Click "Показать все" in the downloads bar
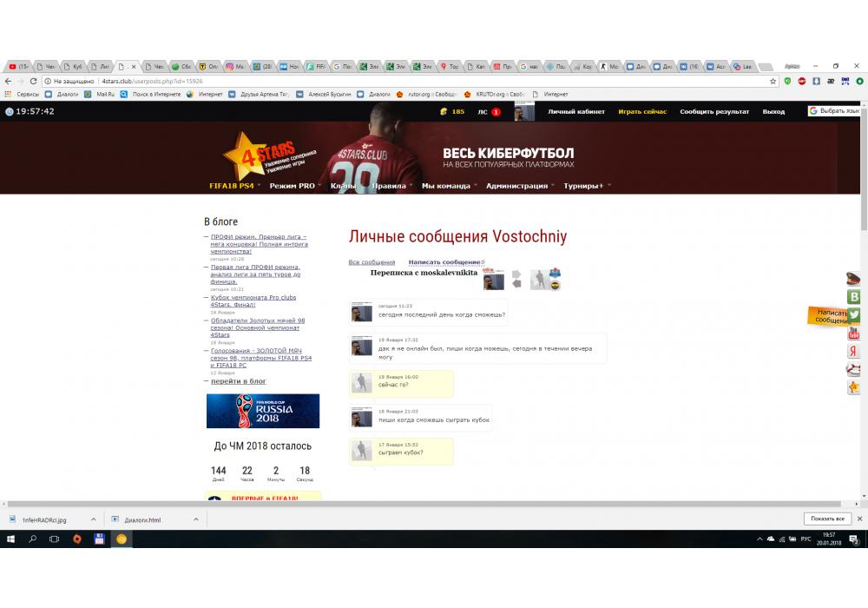The image size is (868, 608). pyautogui.click(x=827, y=519)
